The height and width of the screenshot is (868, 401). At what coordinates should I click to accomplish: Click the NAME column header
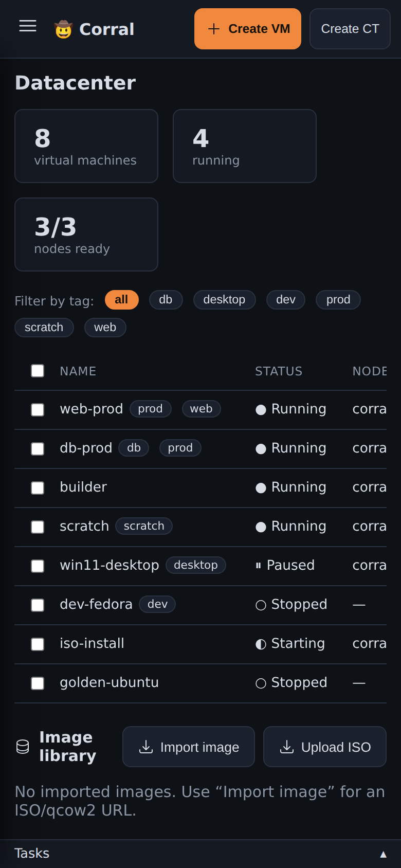point(78,371)
